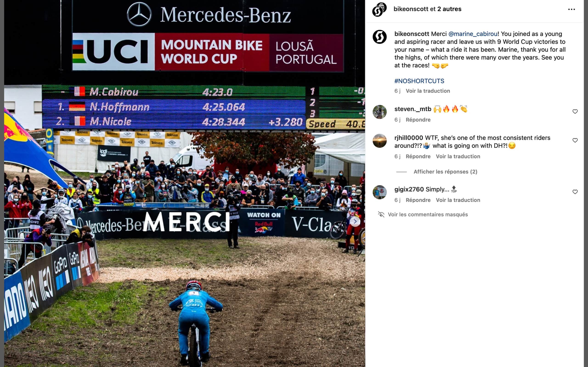Click bikeonscott avatar beside the caption
This screenshot has height=367, width=588.
[x=379, y=37]
